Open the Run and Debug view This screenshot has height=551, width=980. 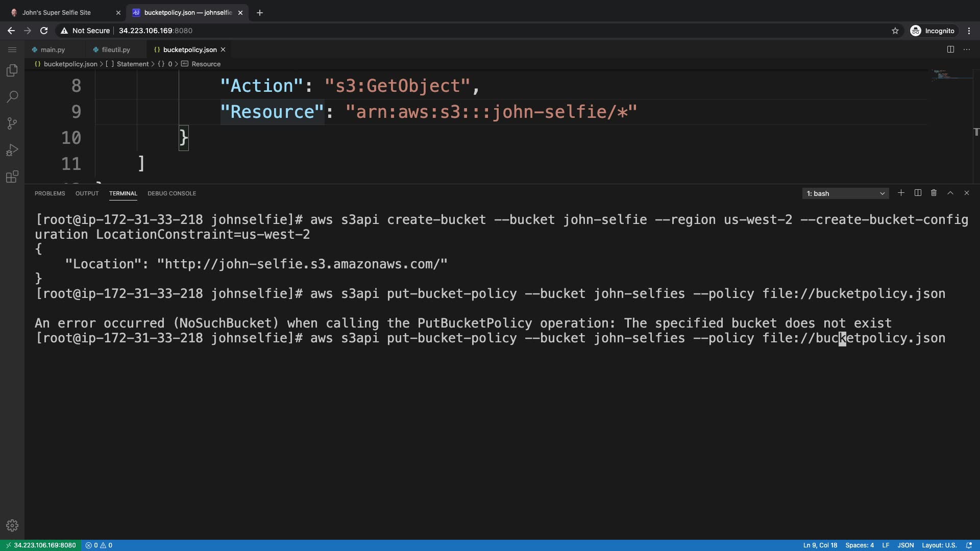click(x=12, y=150)
